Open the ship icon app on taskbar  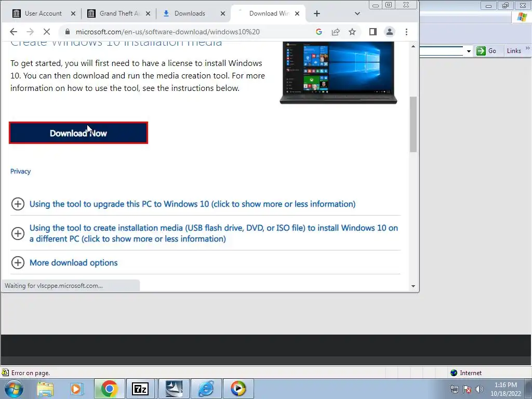174,389
